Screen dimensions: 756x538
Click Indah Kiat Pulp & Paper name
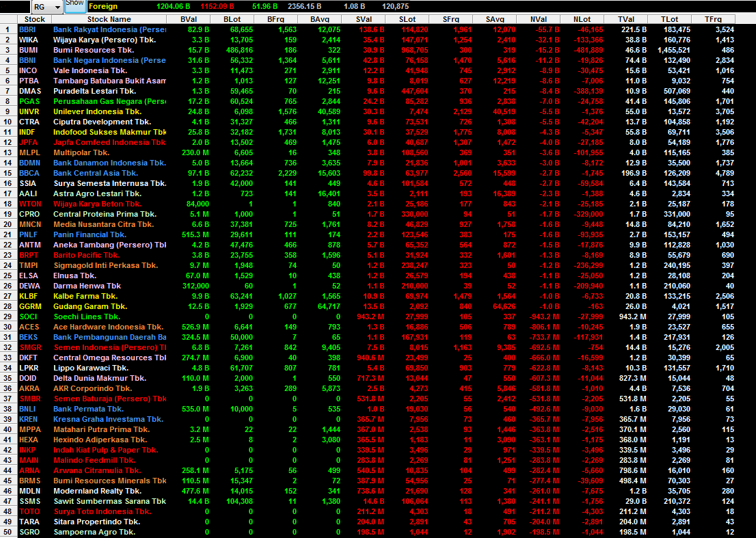click(x=105, y=450)
